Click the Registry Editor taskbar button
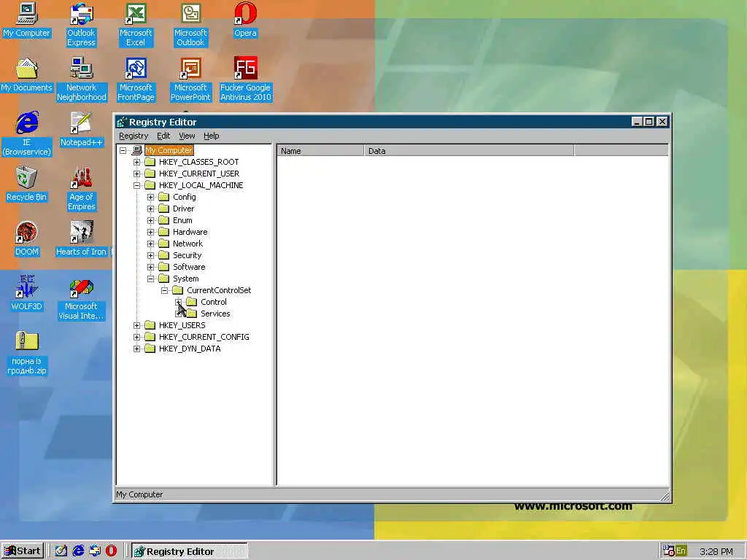 click(190, 551)
